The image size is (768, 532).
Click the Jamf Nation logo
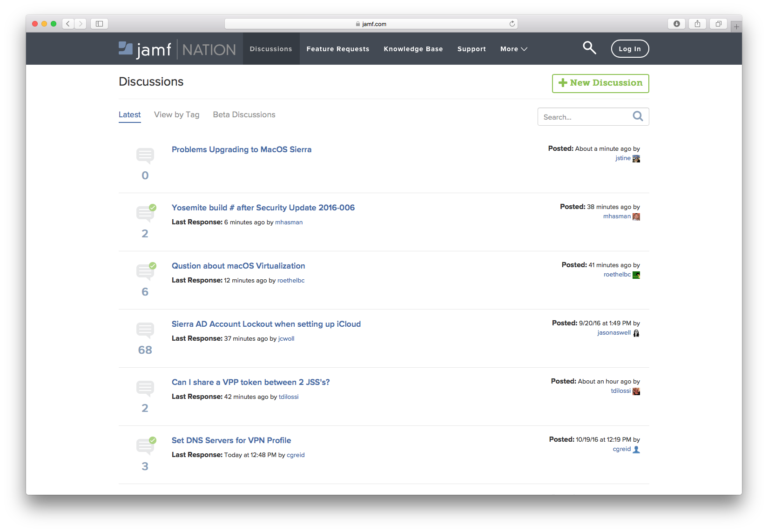(177, 49)
